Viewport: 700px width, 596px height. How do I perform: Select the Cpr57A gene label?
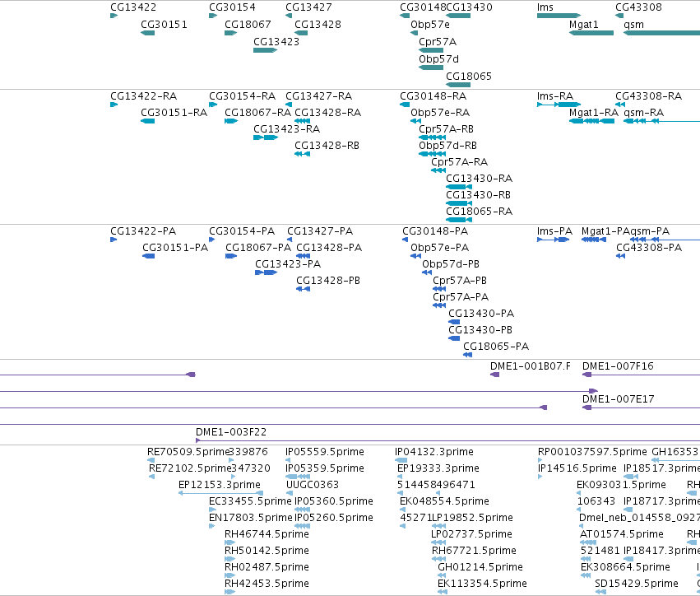click(x=438, y=41)
